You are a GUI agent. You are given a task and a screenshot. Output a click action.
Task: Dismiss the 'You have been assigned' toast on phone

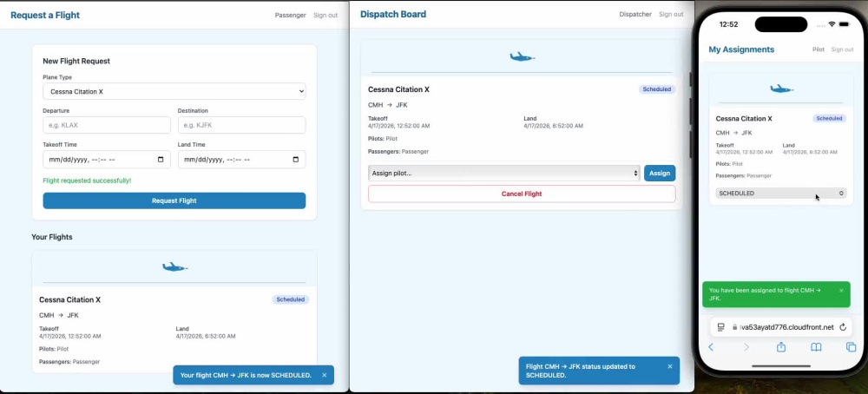click(841, 291)
